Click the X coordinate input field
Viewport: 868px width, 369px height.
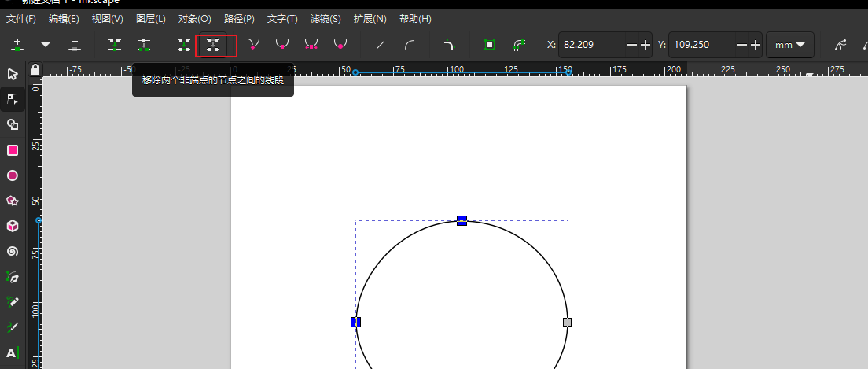[591, 45]
